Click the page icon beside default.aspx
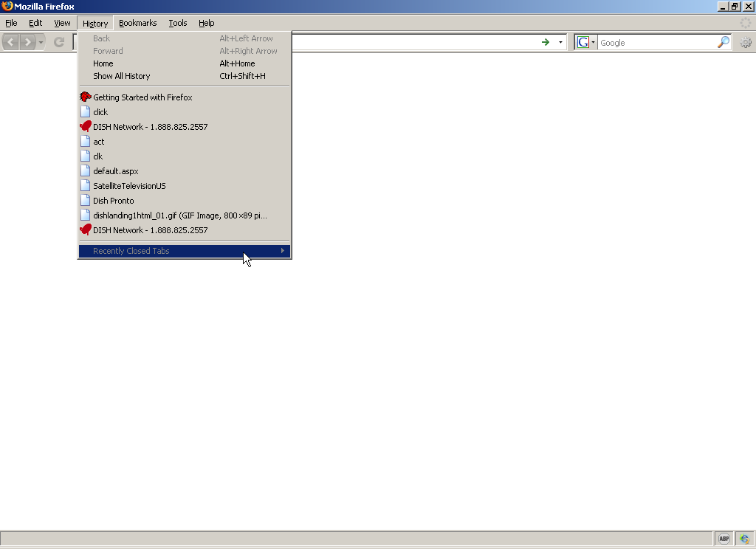This screenshot has height=549, width=756. (86, 170)
